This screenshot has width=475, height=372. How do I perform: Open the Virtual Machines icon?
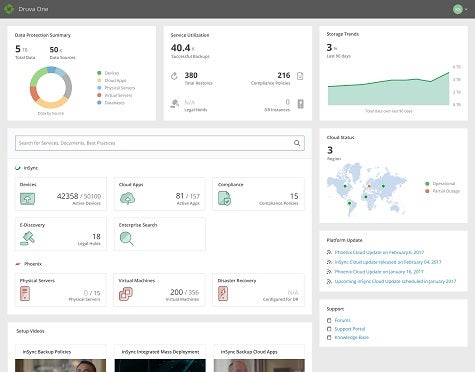126,294
